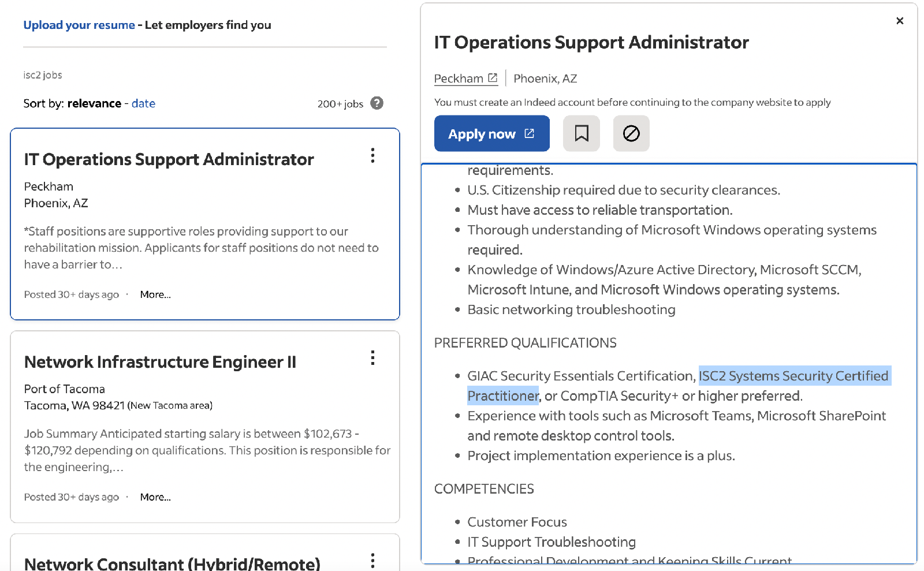Save job with the bookmark icon

[x=581, y=133]
